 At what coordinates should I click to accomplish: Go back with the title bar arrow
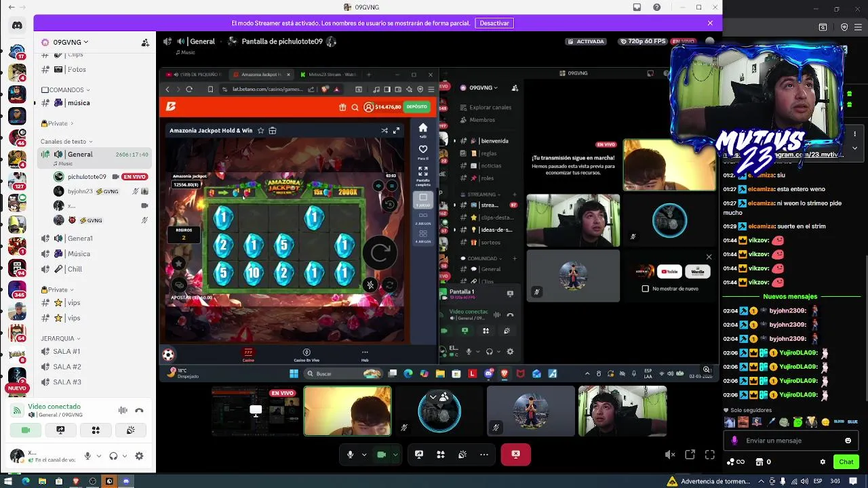pyautogui.click(x=11, y=7)
